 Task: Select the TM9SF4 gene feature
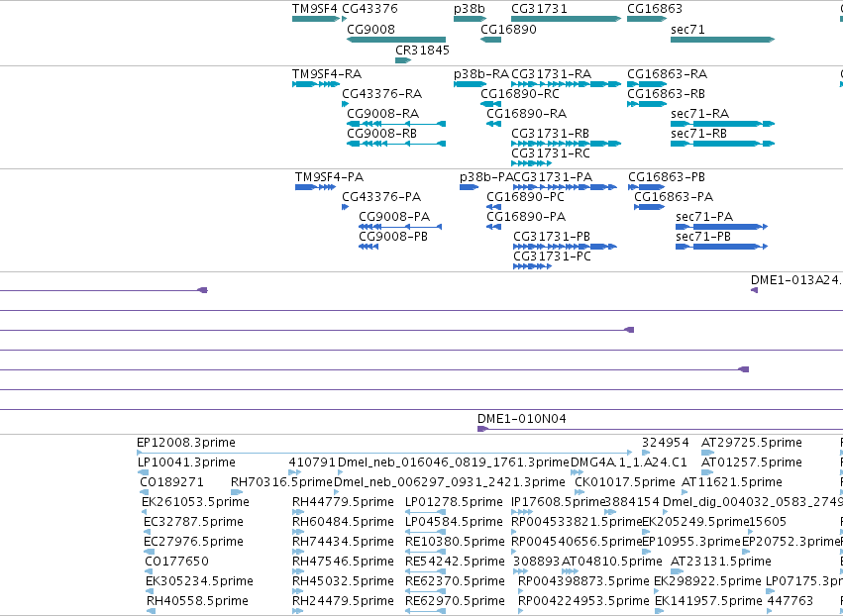pos(316,19)
